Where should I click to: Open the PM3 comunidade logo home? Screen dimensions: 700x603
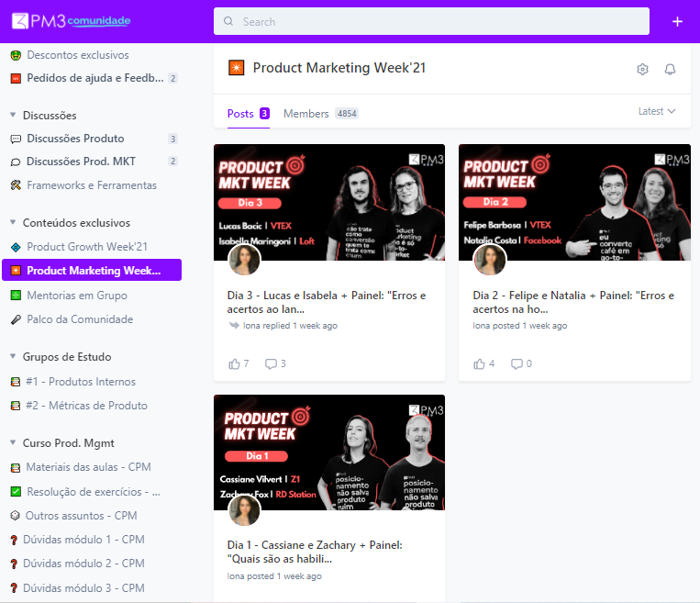click(71, 20)
